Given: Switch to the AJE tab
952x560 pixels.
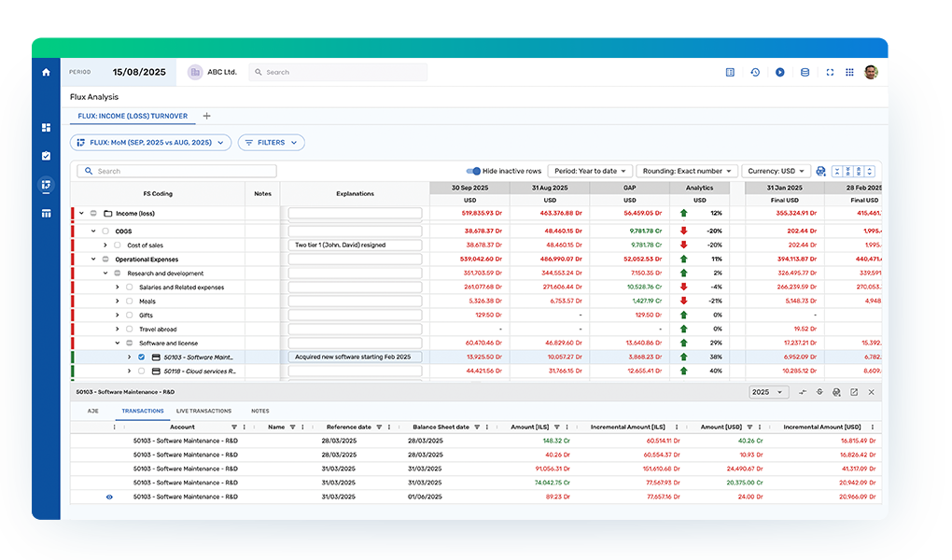Looking at the screenshot, I should click(93, 411).
